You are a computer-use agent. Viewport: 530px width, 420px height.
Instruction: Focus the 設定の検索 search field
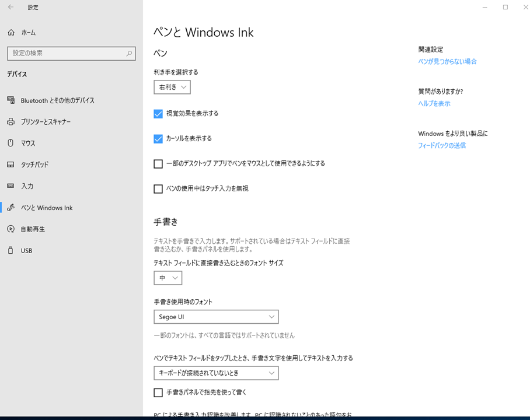click(71, 54)
